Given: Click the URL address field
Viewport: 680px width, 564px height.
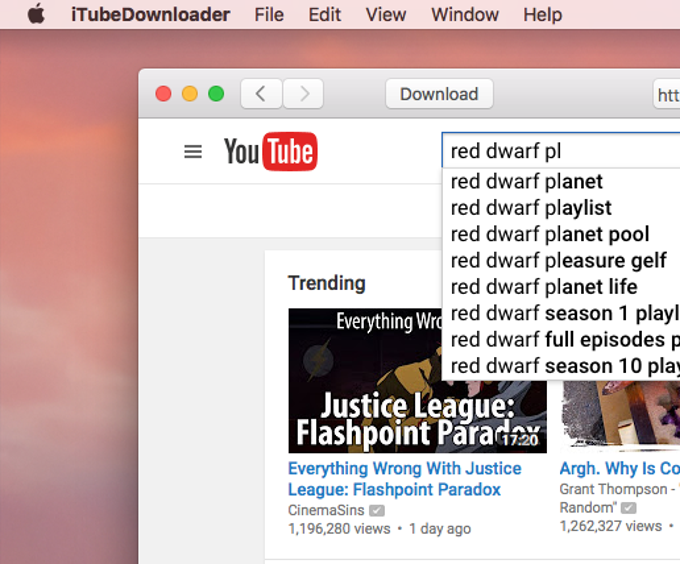Looking at the screenshot, I should pyautogui.click(x=666, y=94).
